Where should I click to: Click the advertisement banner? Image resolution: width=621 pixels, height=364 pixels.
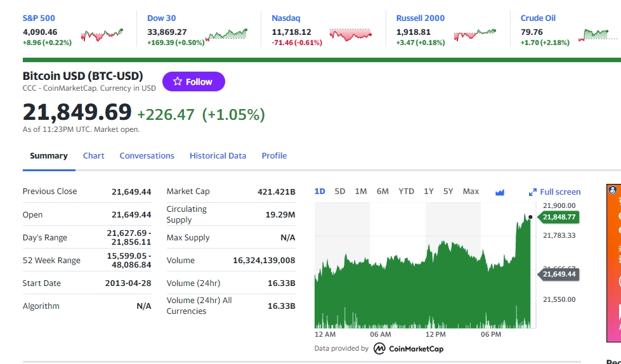tap(613, 263)
